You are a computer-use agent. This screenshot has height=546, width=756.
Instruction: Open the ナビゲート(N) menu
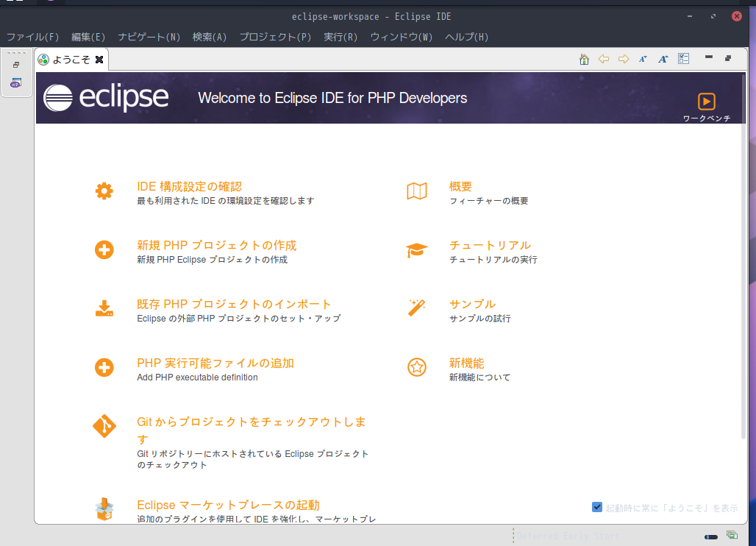(x=149, y=37)
